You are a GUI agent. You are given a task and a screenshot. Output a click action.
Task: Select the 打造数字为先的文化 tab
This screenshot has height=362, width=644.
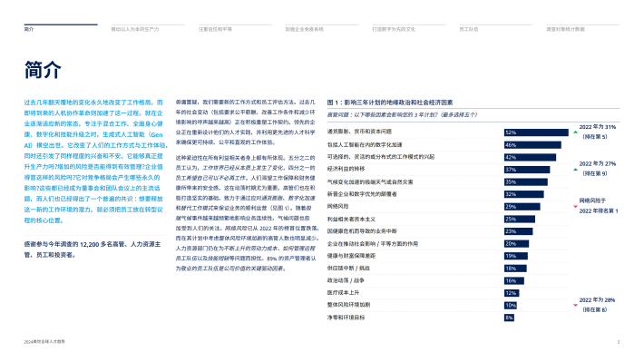pyautogui.click(x=394, y=29)
